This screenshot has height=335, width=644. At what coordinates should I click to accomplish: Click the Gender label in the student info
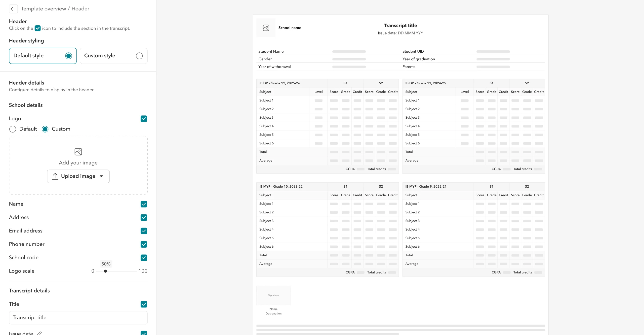point(265,59)
